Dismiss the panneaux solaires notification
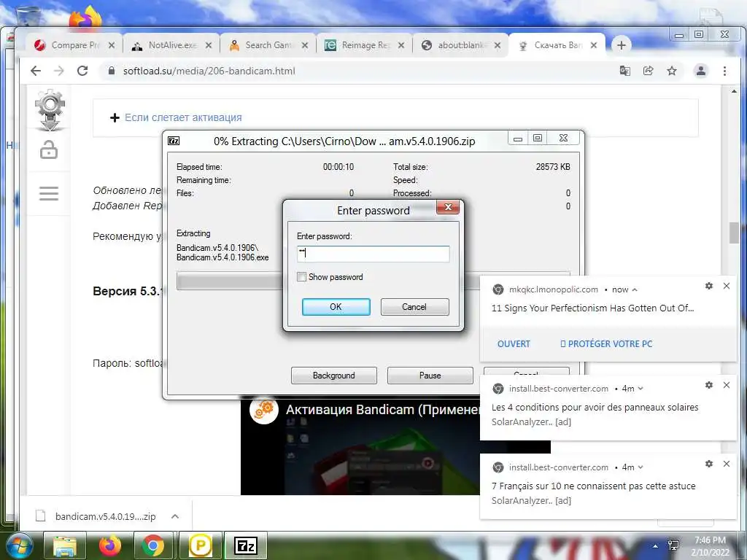The image size is (747, 560). pos(727,385)
